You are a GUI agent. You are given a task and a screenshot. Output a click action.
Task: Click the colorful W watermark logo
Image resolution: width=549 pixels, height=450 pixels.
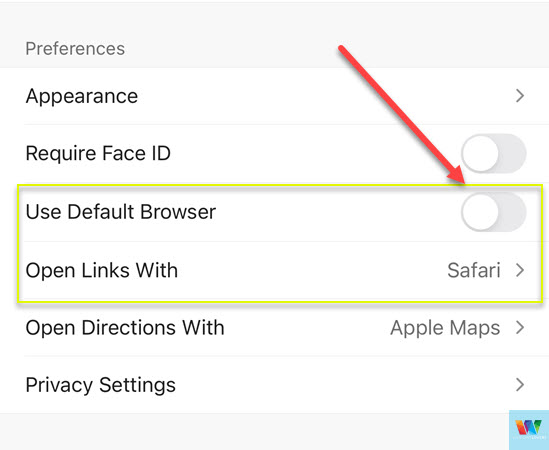coord(529,429)
